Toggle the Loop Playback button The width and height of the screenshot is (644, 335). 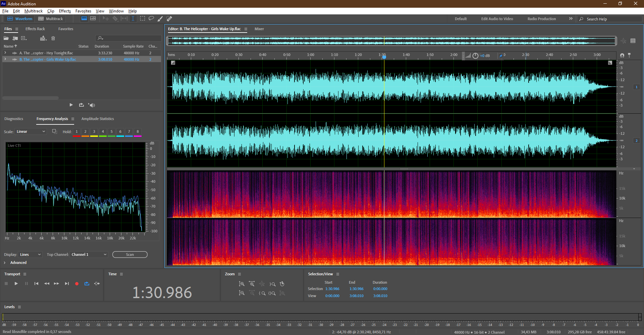[x=87, y=284]
